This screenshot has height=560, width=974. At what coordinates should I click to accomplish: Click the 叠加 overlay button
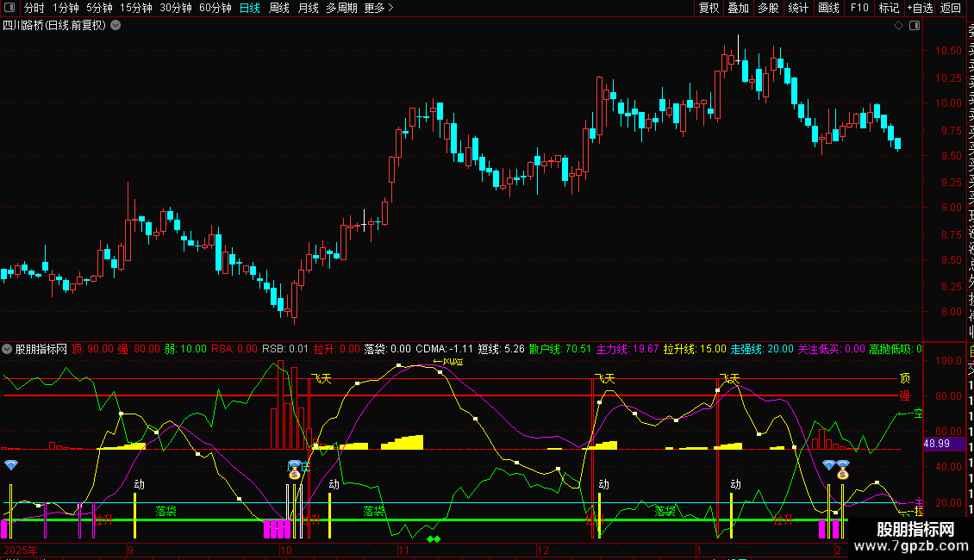tap(739, 8)
